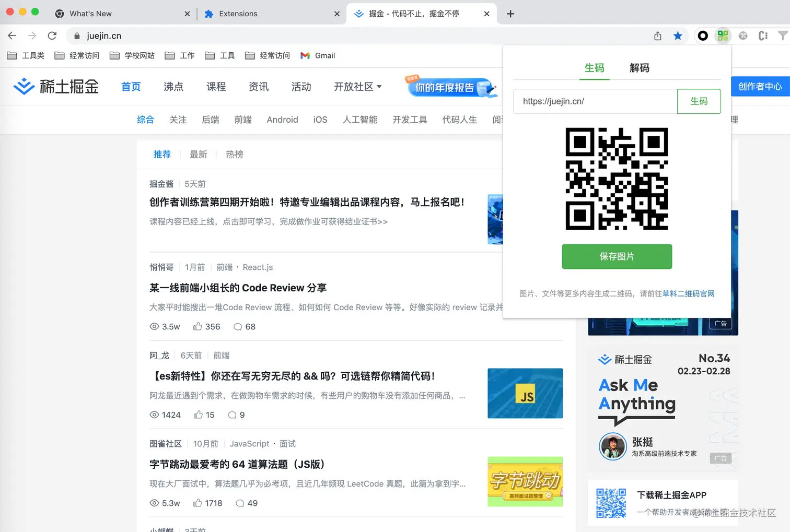790x532 pixels.
Task: Open the 沸点 navigation item
Action: click(173, 87)
